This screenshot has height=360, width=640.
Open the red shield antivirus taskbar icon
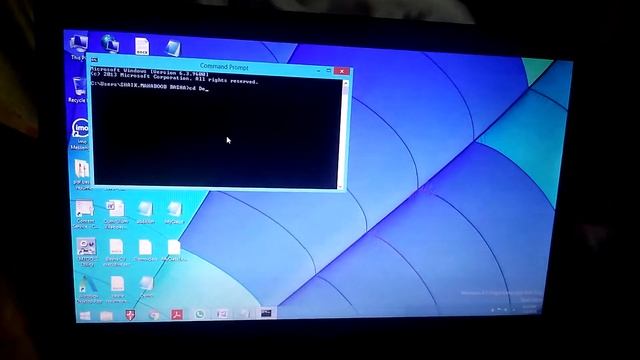(130, 315)
